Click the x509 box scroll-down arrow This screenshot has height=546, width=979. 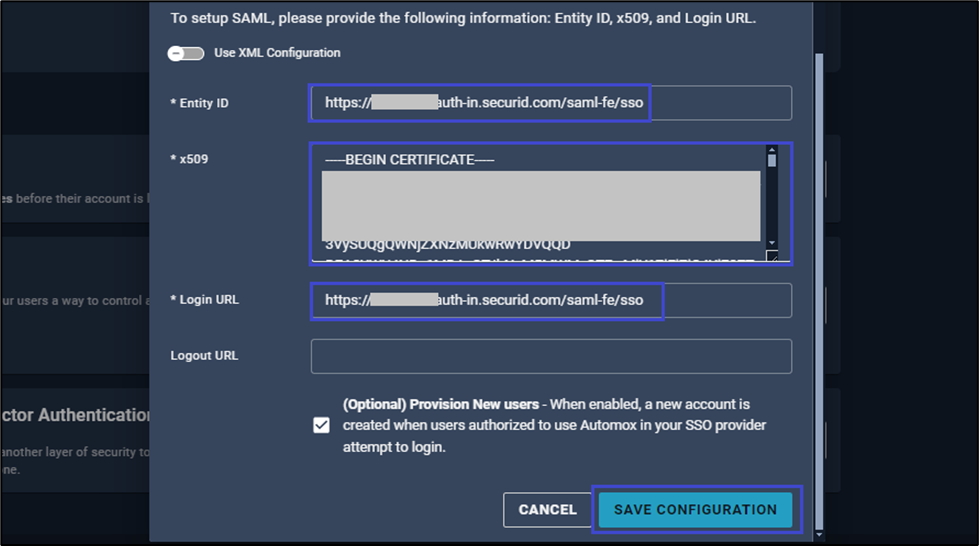click(771, 243)
